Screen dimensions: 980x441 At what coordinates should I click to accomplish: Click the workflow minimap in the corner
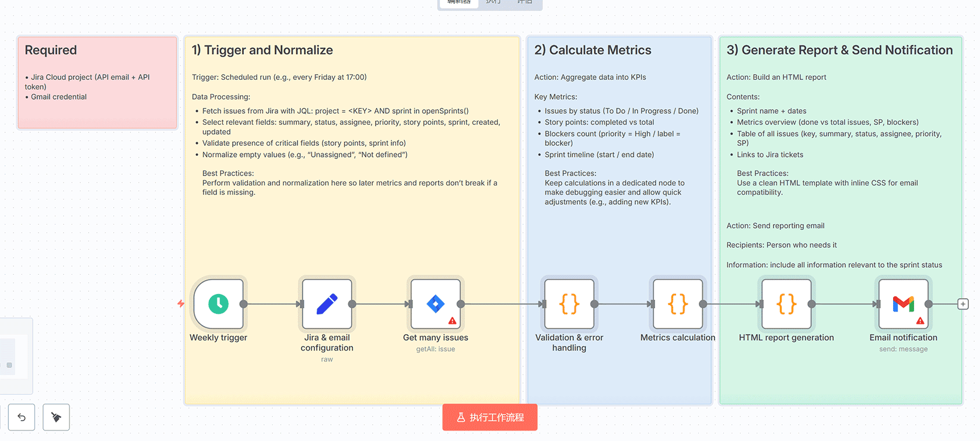[x=16, y=356]
